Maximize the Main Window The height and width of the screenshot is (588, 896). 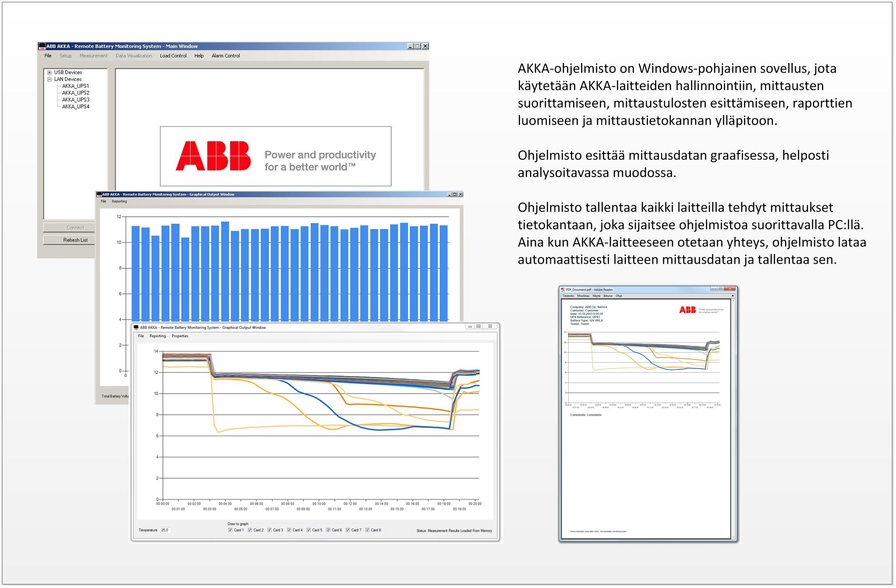pyautogui.click(x=418, y=46)
